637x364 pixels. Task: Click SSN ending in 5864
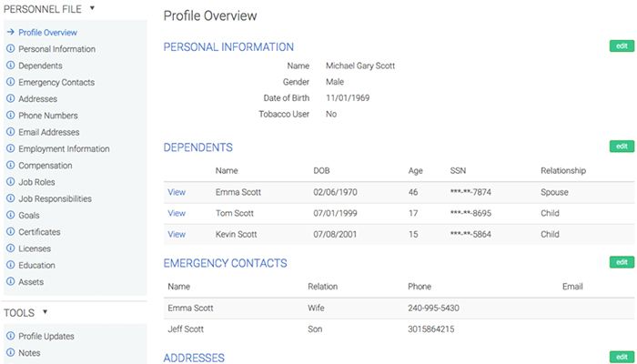click(x=470, y=235)
